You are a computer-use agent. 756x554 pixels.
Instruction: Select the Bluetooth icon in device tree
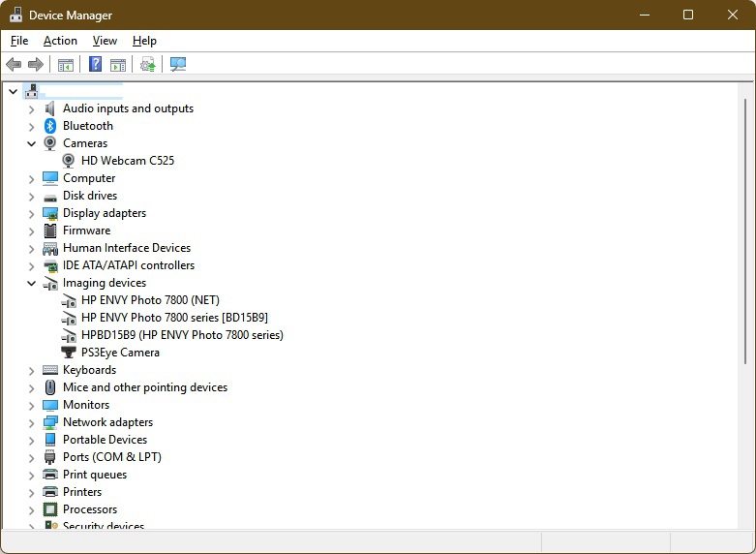click(50, 126)
